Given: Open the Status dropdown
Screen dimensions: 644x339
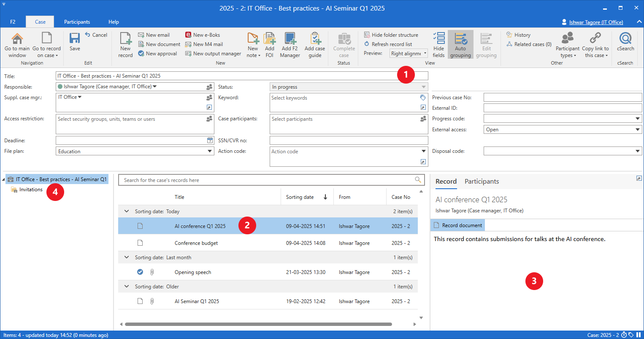Looking at the screenshot, I should tap(423, 87).
